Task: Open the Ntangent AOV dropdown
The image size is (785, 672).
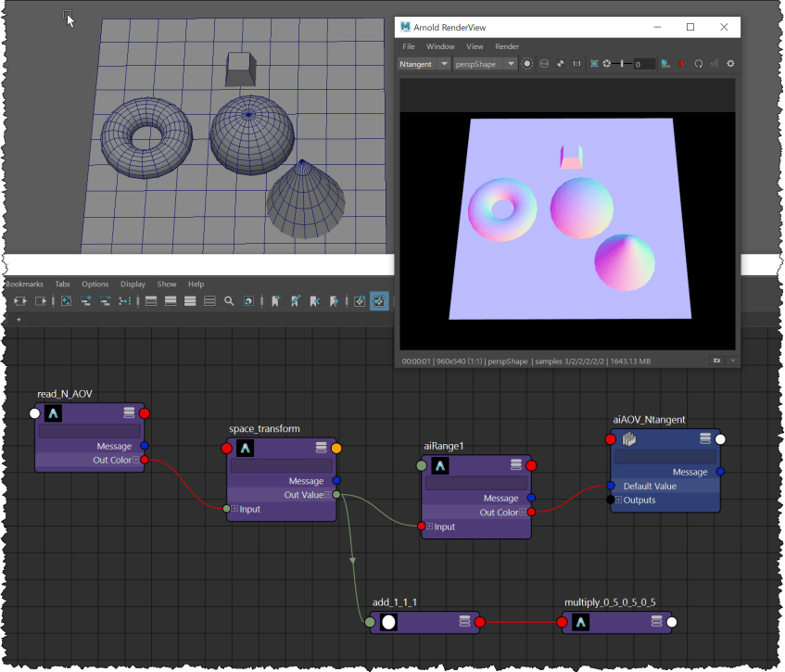Action: 444,64
